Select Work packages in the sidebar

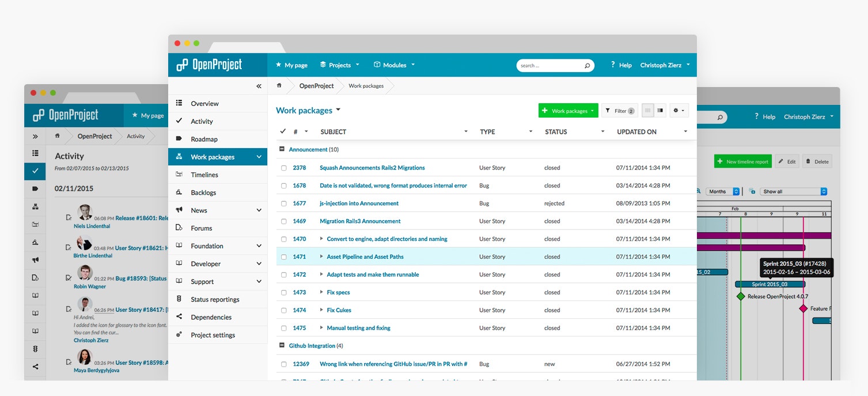(218, 157)
